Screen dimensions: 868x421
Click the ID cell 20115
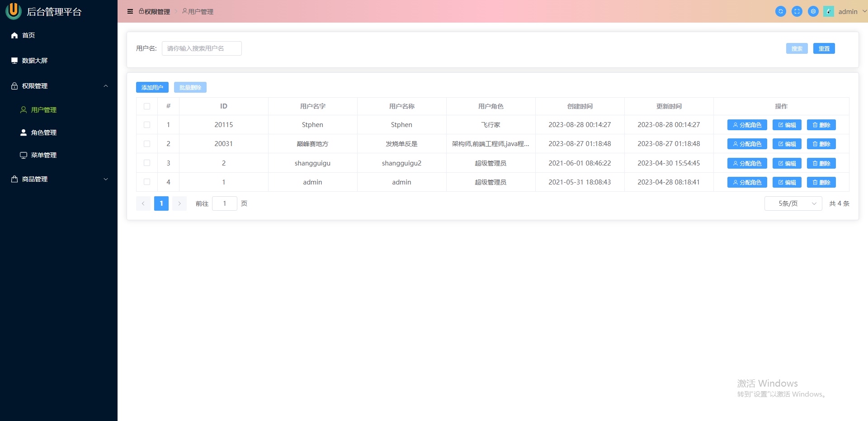pyautogui.click(x=223, y=125)
